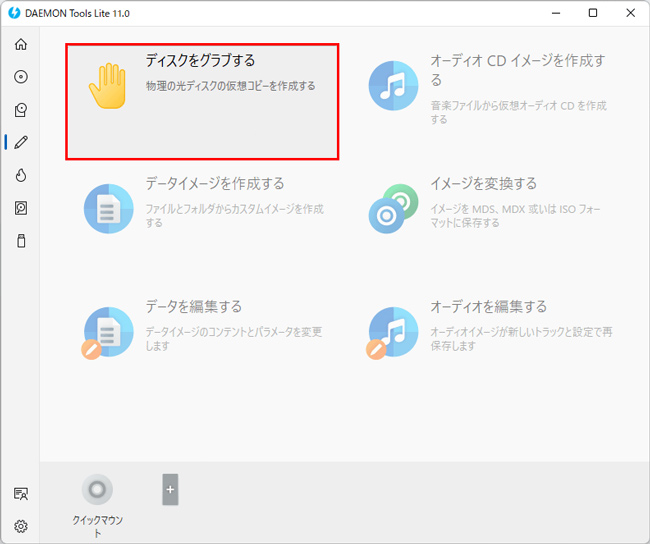Click the two-disc Convert Image icon
Screen dimensions: 650x544
pos(393,209)
